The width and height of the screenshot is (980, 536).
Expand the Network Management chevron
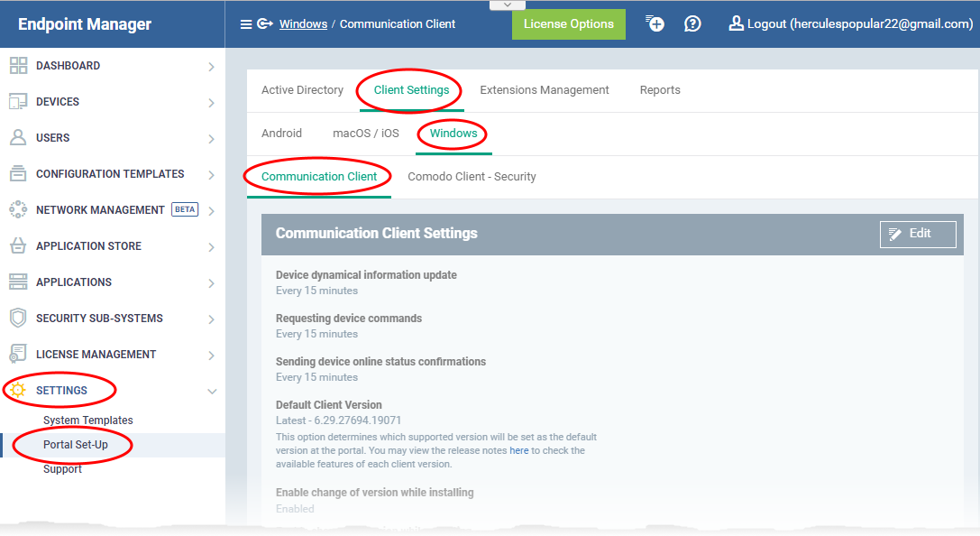point(211,211)
